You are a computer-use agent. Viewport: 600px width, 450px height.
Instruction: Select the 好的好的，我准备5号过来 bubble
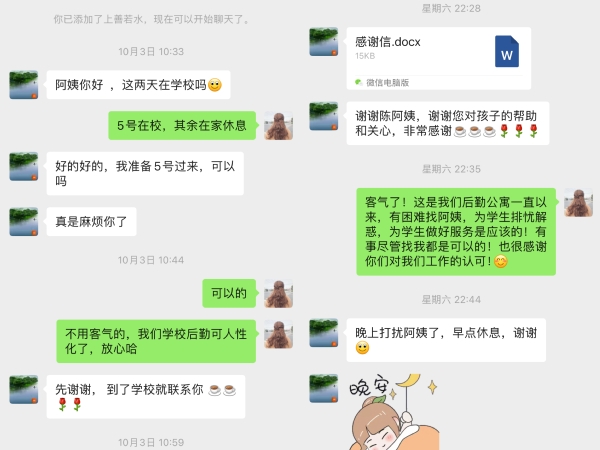point(145,173)
